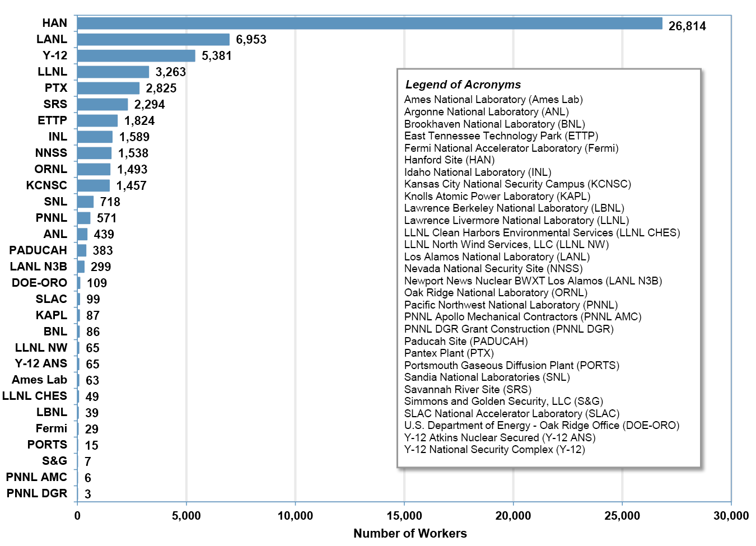
Task: Select legend entry Oak Ridge National Laboratory
Action: tap(496, 293)
